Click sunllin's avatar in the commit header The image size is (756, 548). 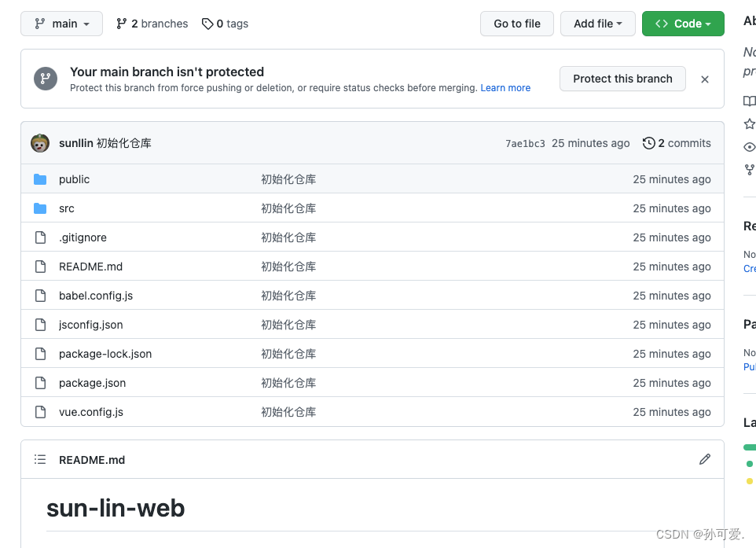pos(42,143)
